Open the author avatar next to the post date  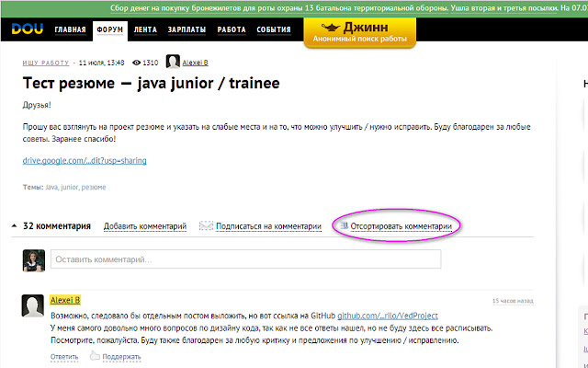(x=173, y=62)
